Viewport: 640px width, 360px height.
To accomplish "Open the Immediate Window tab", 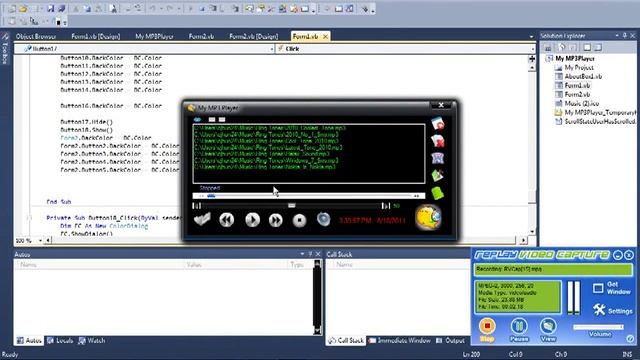I will pos(400,340).
